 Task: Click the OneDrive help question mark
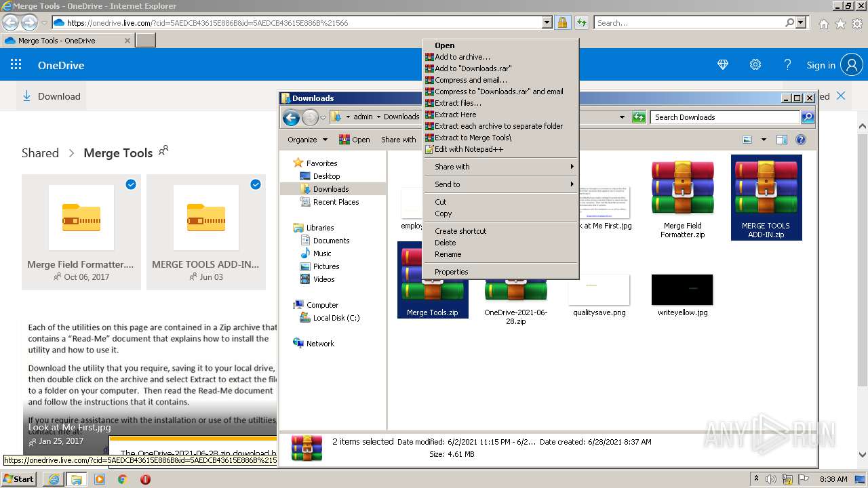787,65
